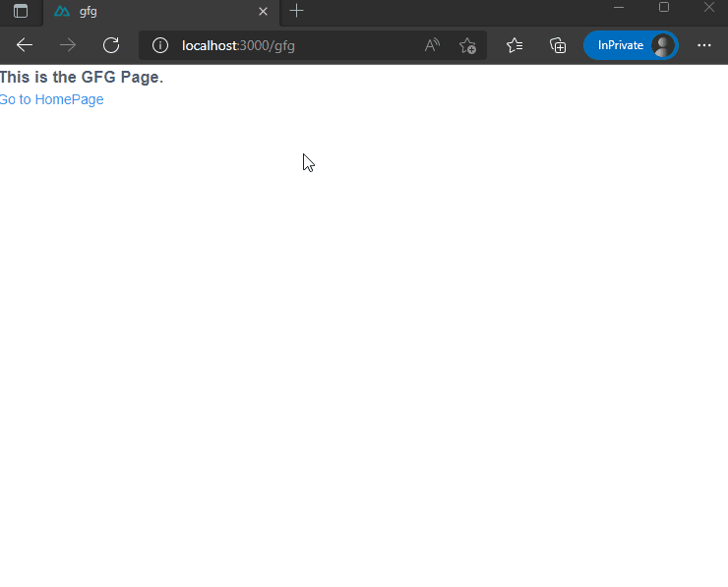Close the browser window
Image resolution: width=728 pixels, height=587 pixels.
click(709, 8)
